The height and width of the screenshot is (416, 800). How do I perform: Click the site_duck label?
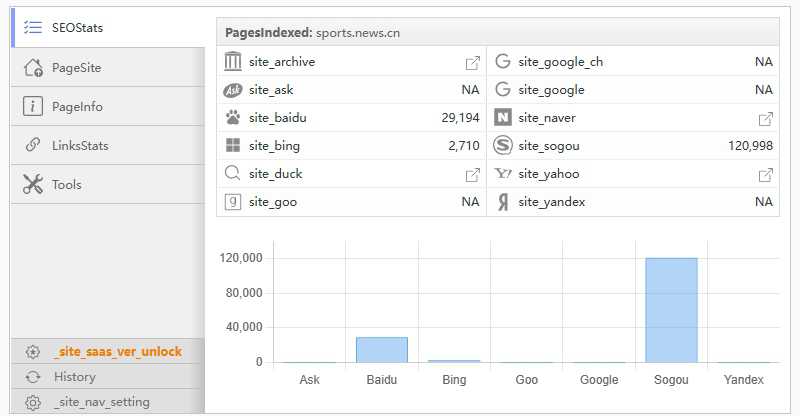(x=276, y=174)
